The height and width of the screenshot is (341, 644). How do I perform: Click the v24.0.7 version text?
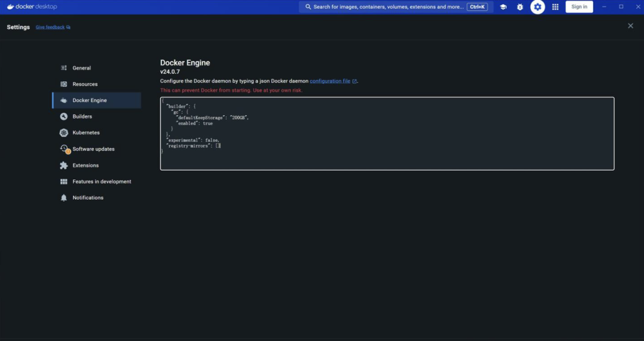(x=170, y=72)
